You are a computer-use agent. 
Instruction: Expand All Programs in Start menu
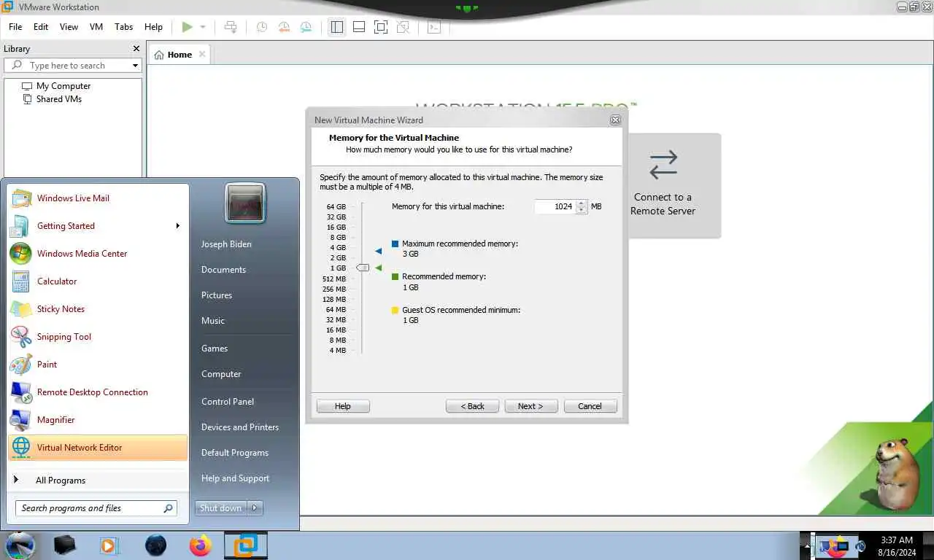pos(98,480)
